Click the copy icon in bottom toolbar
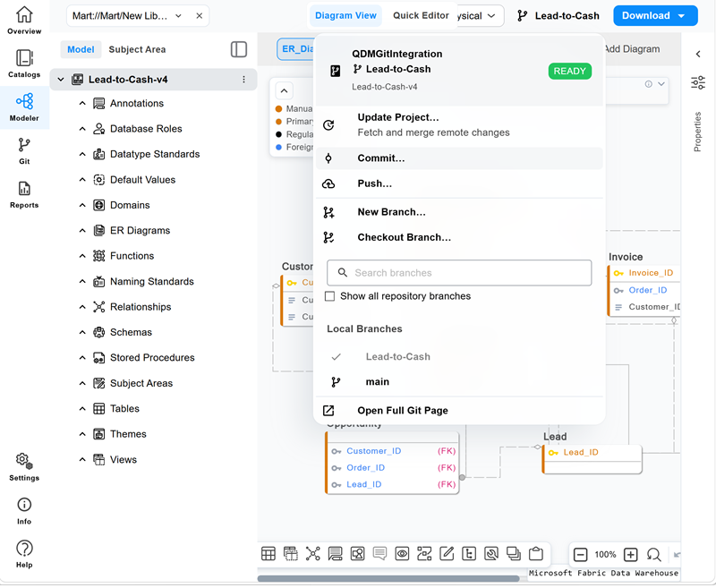 point(514,554)
